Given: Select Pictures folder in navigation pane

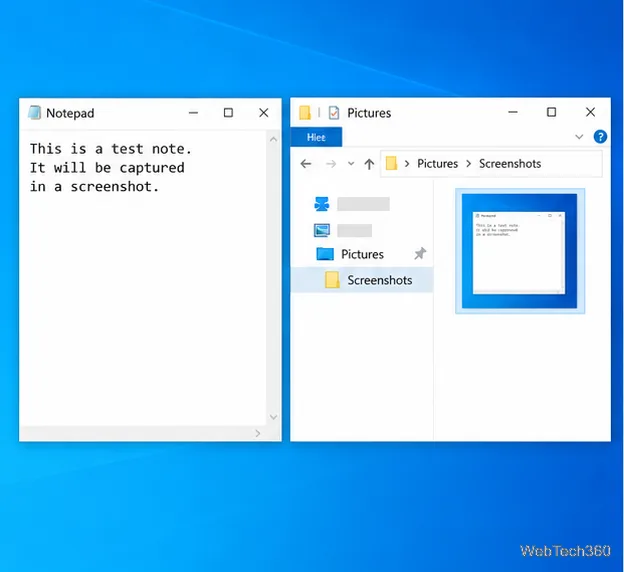Looking at the screenshot, I should 362,254.
